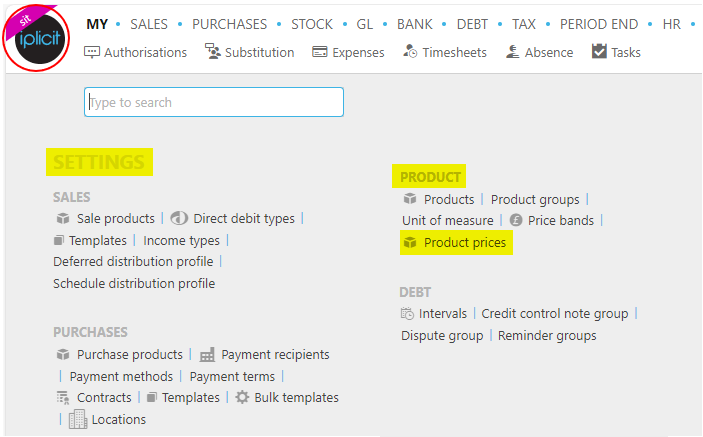Open the Expenses card icon
This screenshot has width=703, height=437.
[x=320, y=52]
